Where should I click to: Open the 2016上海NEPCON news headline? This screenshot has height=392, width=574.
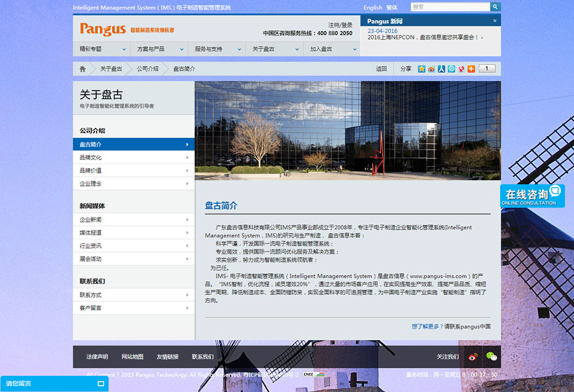(x=425, y=37)
